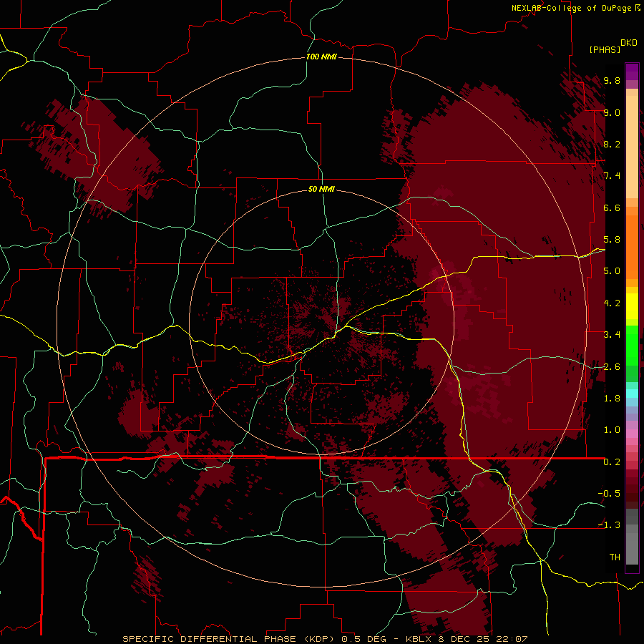Click the '4.2' value on the color scale
Image resolution: width=644 pixels, height=644 pixels.
pyautogui.click(x=612, y=303)
